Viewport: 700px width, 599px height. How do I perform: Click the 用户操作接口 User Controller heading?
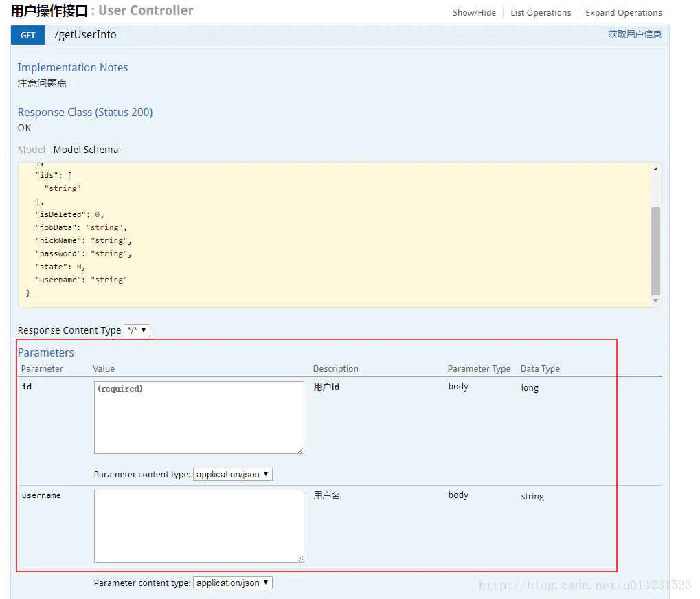pyautogui.click(x=102, y=11)
